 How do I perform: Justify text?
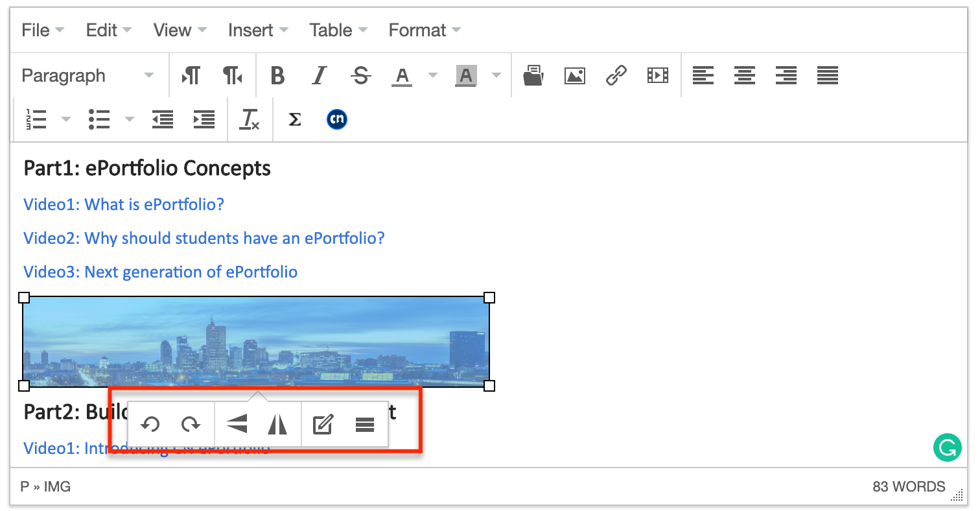click(x=827, y=76)
